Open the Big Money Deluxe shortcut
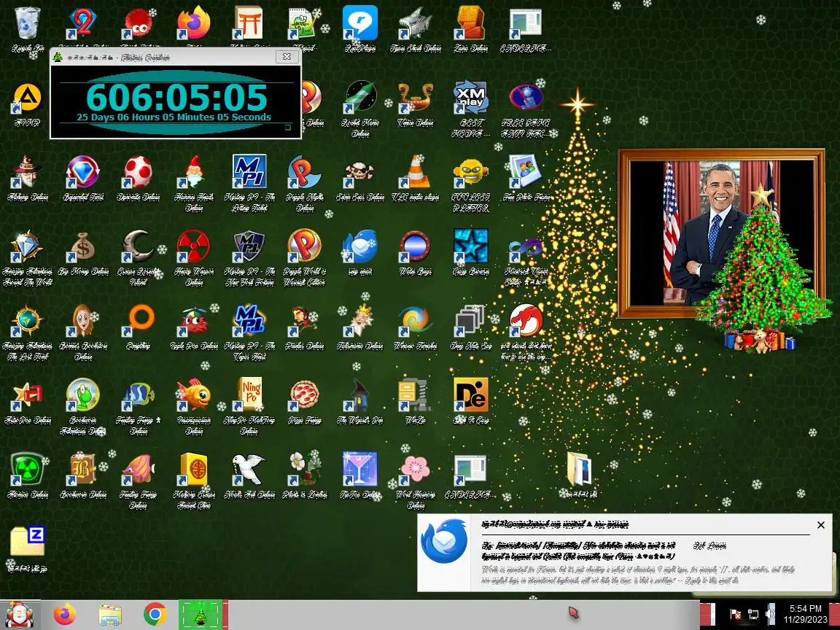The height and width of the screenshot is (630, 840). (x=82, y=247)
